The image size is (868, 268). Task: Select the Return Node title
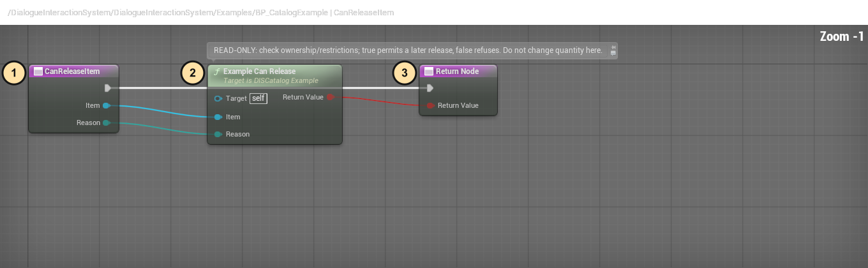pyautogui.click(x=457, y=71)
